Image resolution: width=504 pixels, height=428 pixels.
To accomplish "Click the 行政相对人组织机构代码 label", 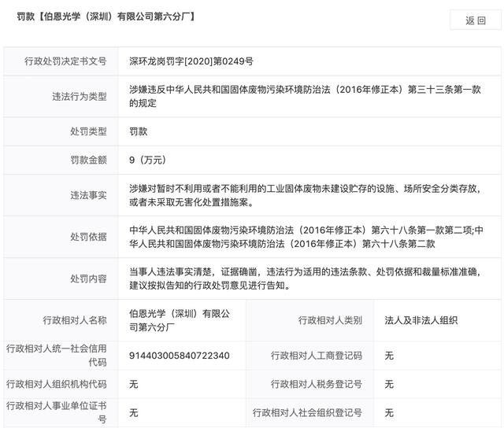I will pos(56,384).
